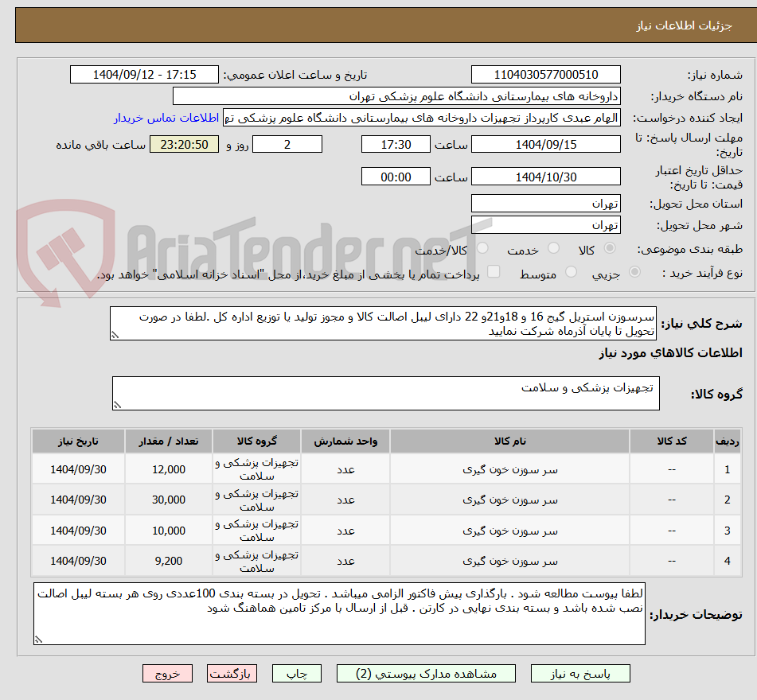
Task: Click the unit 'عدد' in row 3
Action: tap(345, 531)
